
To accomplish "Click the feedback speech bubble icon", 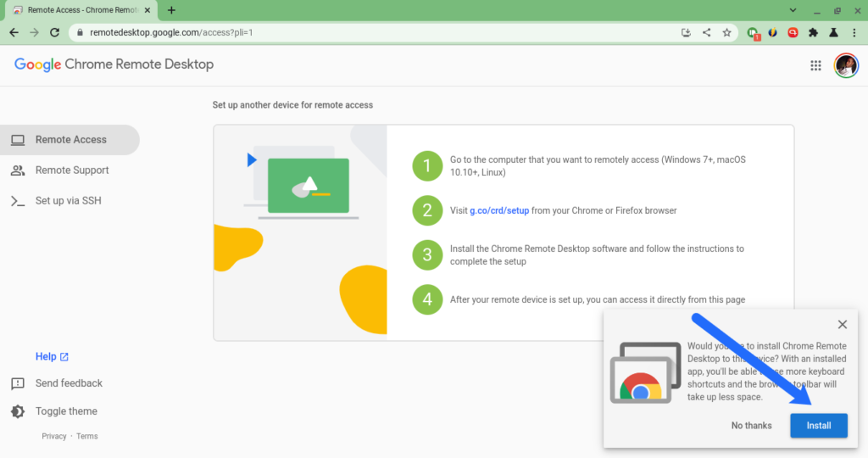I will [18, 384].
